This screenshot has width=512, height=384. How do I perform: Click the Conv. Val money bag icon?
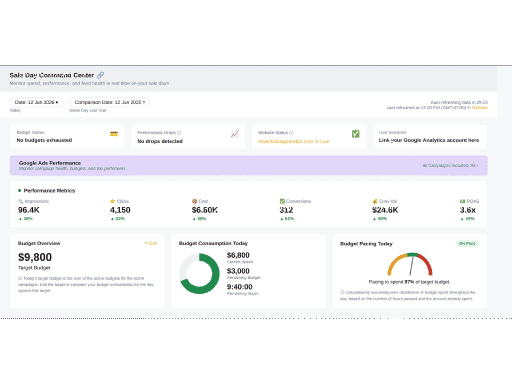375,201
